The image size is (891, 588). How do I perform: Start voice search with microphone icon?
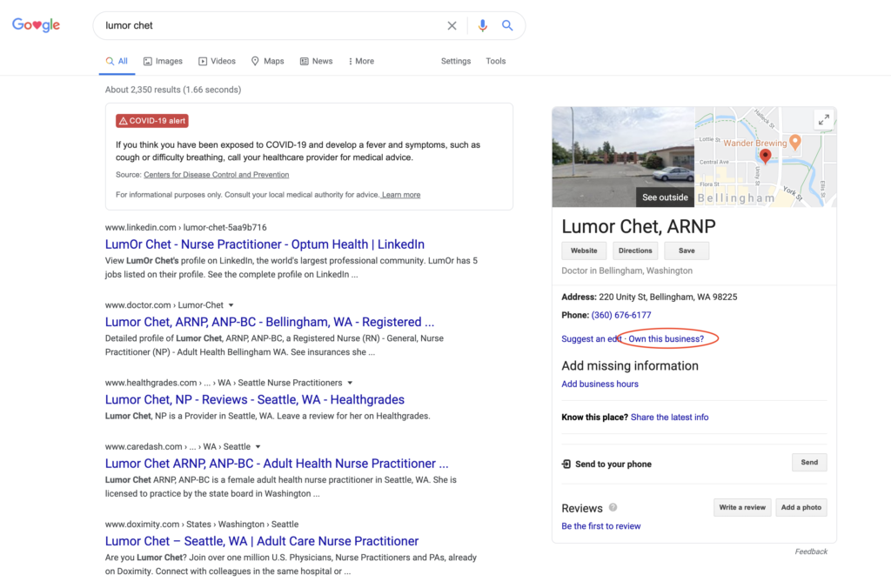[x=482, y=25]
